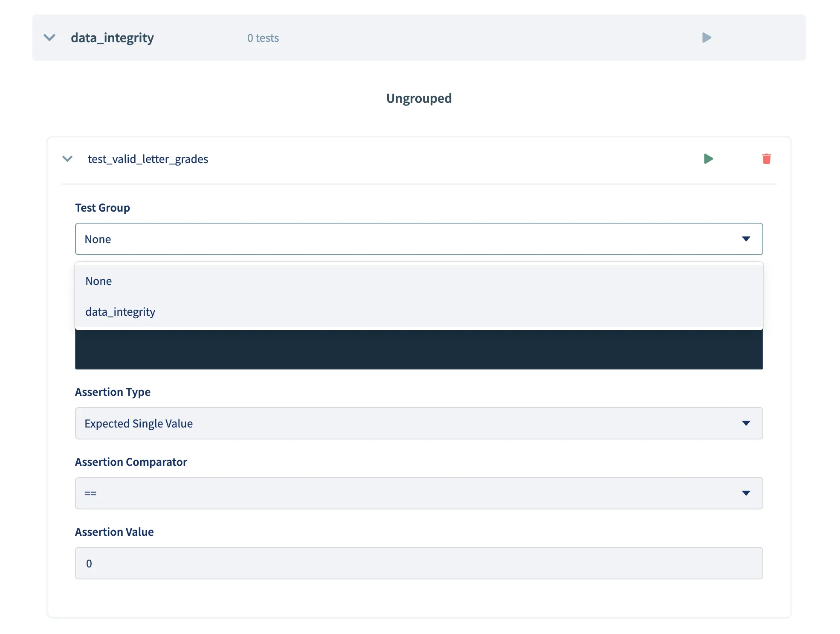Click the Ungrouped section heading
The image size is (840, 634).
click(x=419, y=98)
